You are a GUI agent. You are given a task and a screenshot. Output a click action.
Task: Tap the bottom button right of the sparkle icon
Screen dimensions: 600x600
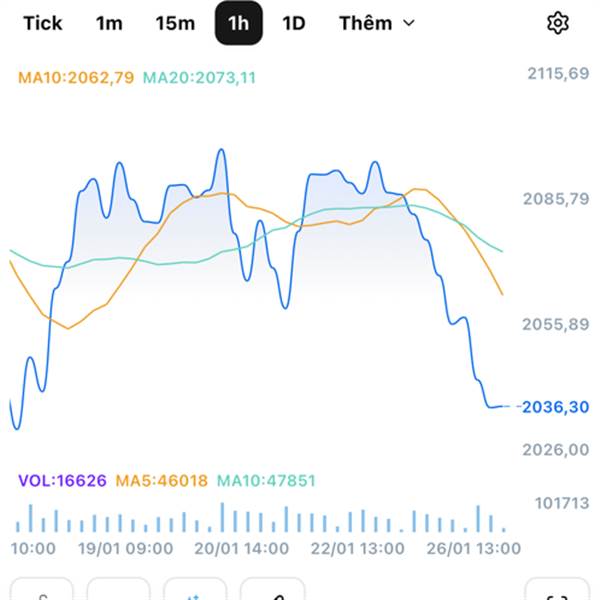click(x=272, y=592)
